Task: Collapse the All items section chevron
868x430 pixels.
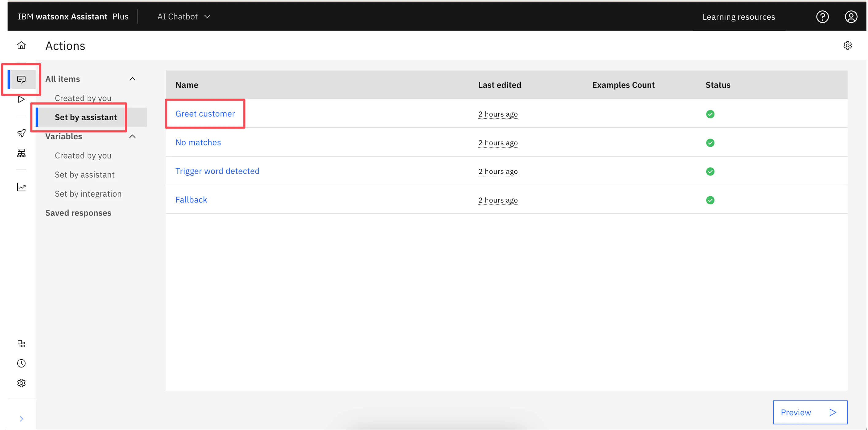Action: (x=132, y=79)
